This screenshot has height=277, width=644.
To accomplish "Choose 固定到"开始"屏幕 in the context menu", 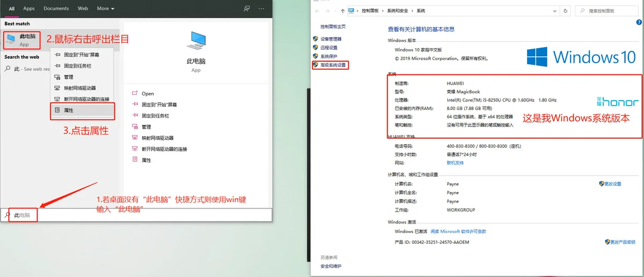I will (x=83, y=55).
